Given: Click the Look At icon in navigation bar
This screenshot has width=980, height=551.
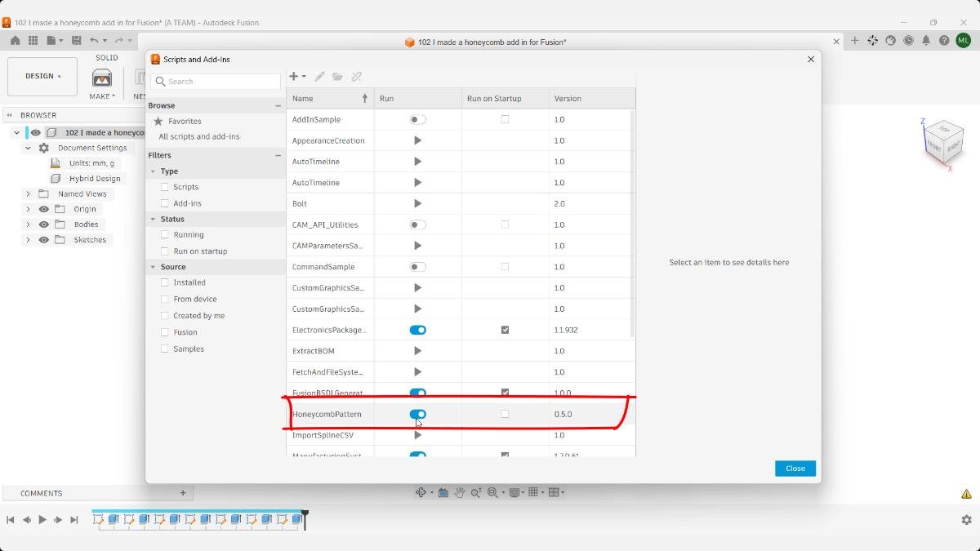Looking at the screenshot, I should click(443, 492).
